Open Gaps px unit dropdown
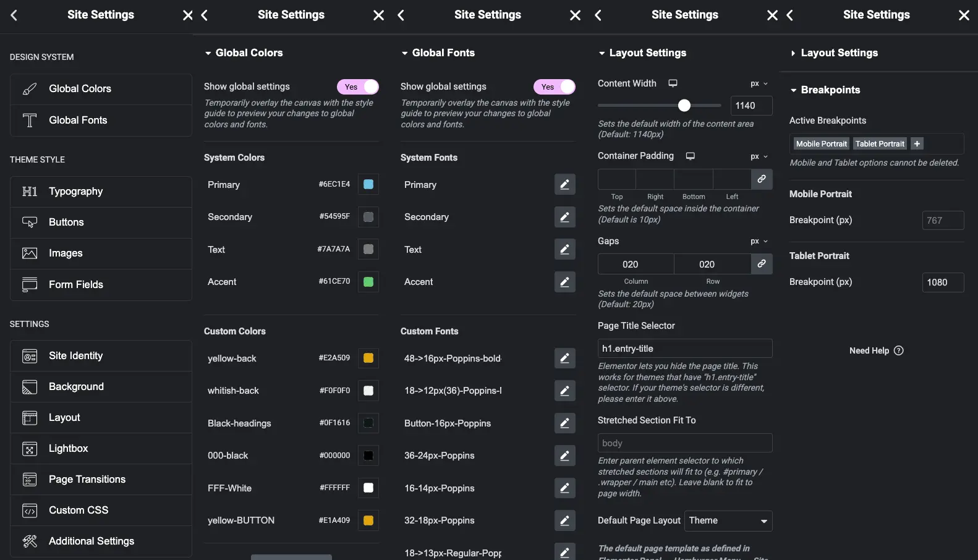 pyautogui.click(x=759, y=241)
